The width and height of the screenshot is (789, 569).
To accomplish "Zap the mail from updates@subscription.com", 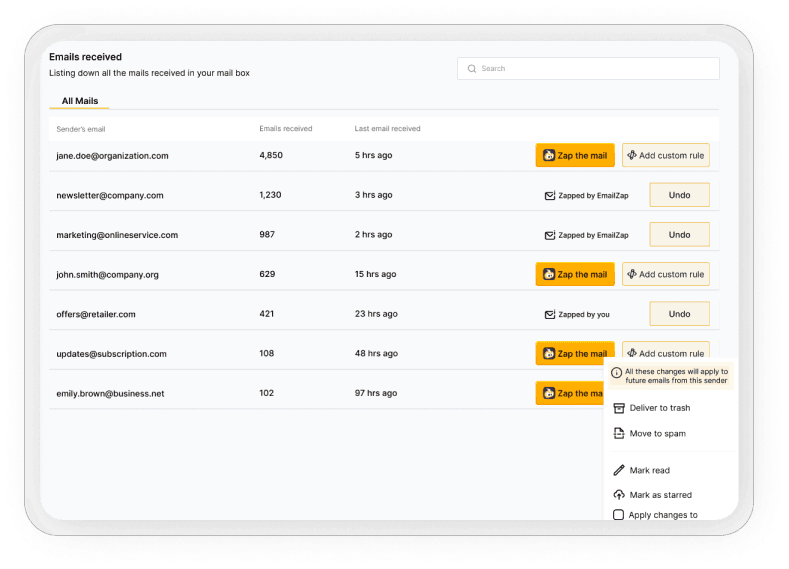I will (x=575, y=353).
